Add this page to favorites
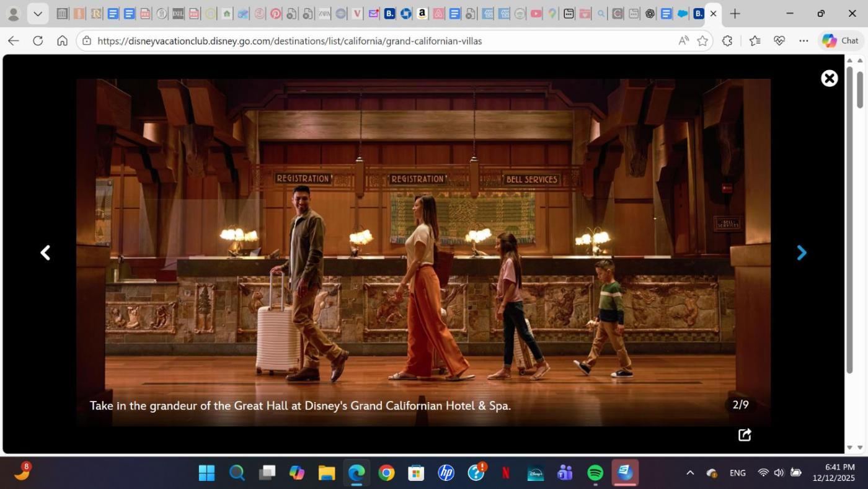This screenshot has height=489, width=868. coord(702,41)
